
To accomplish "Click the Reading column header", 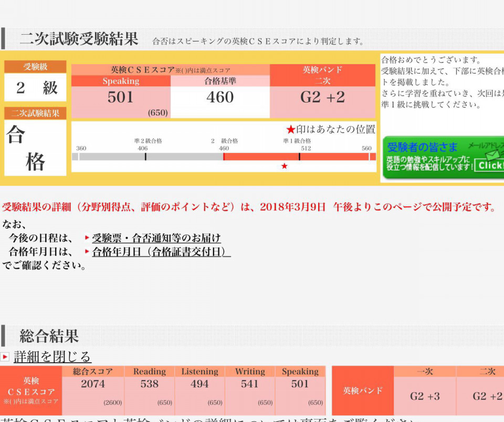I will [x=150, y=372].
